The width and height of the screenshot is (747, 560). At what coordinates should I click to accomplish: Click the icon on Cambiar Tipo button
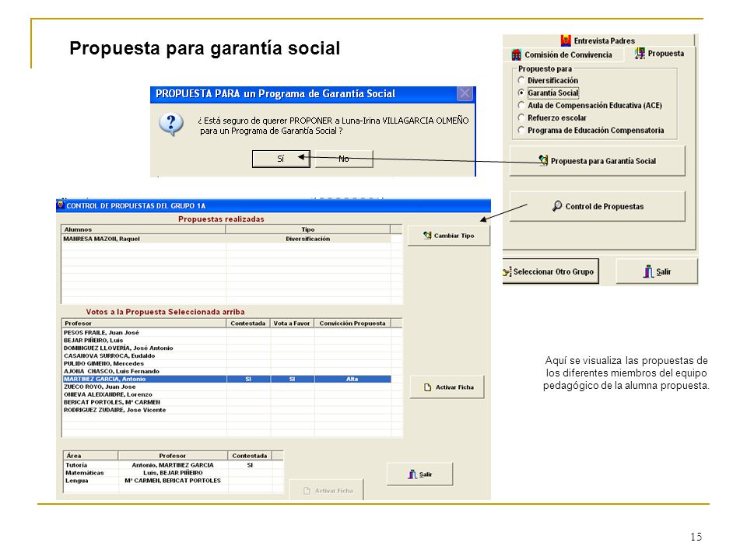pos(427,235)
